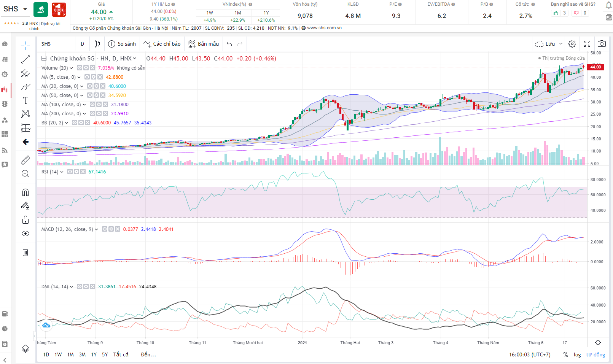
Task: Enter fullscreen chart mode
Action: (587, 44)
